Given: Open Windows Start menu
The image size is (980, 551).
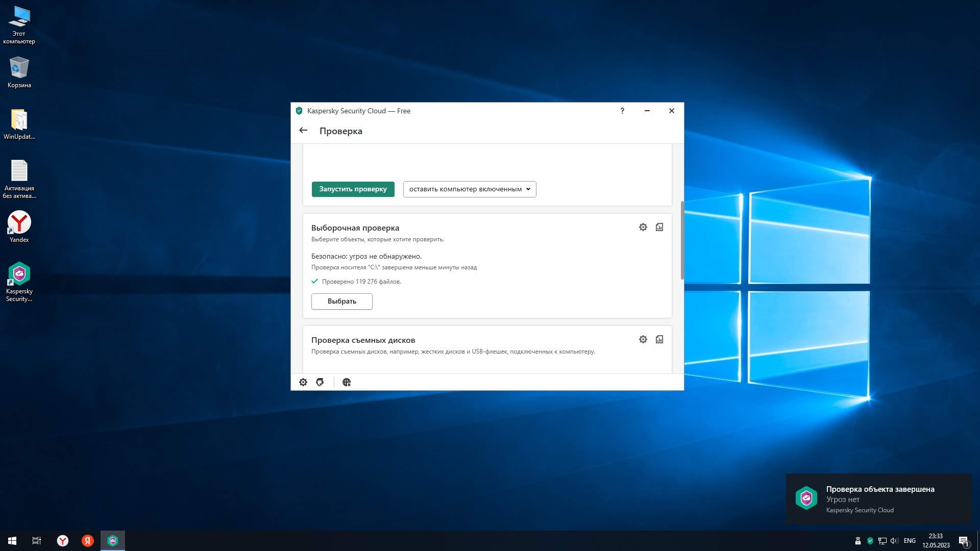Looking at the screenshot, I should point(12,541).
